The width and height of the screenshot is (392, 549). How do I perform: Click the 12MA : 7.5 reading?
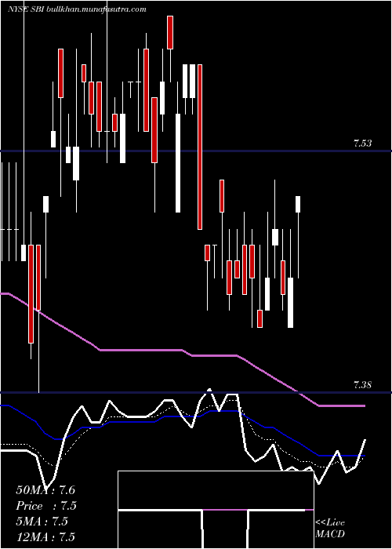coord(45,536)
